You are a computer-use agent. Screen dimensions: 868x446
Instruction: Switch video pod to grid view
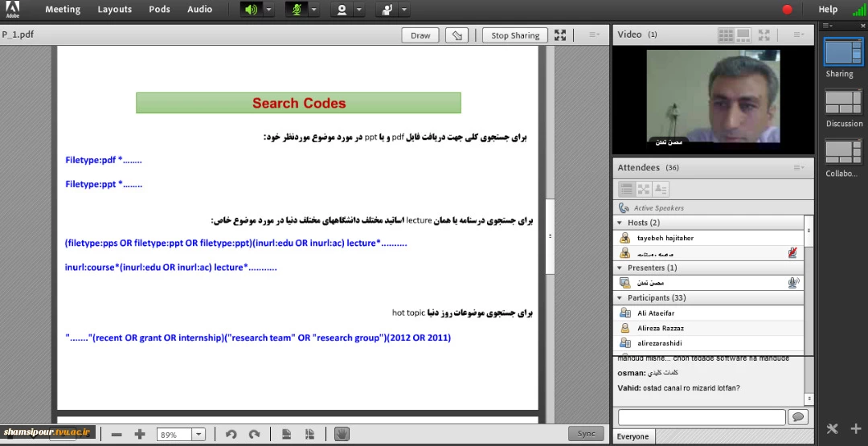point(726,35)
